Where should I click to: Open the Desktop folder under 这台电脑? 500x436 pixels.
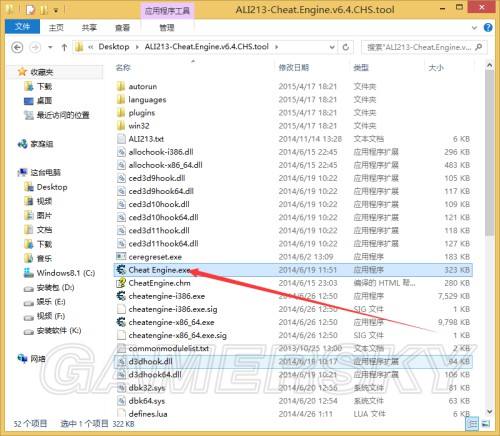(52, 187)
